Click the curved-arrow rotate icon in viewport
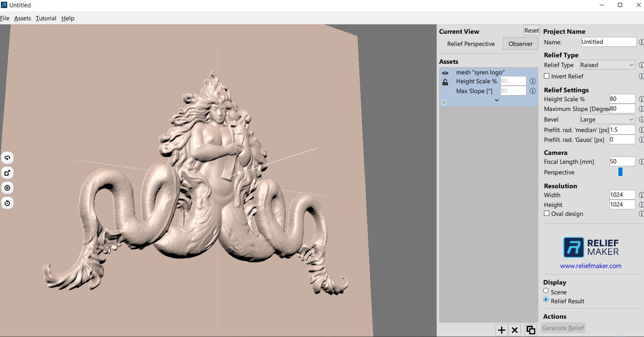 7,158
